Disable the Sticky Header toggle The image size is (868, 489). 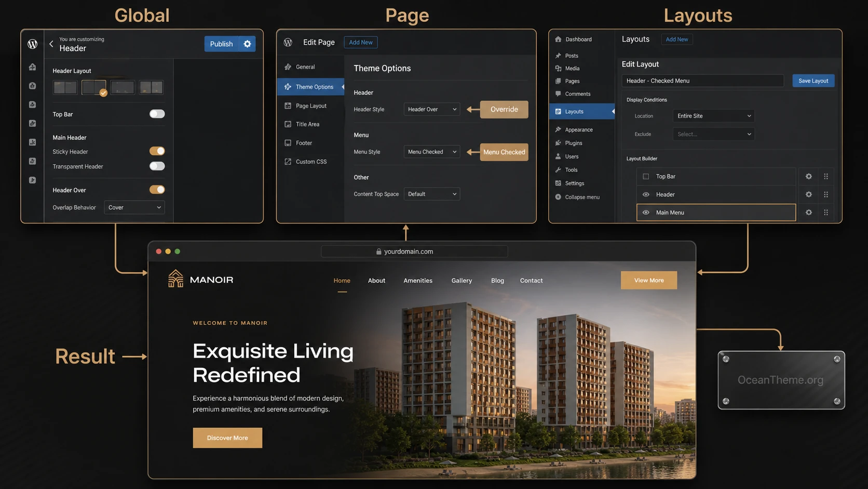tap(157, 151)
